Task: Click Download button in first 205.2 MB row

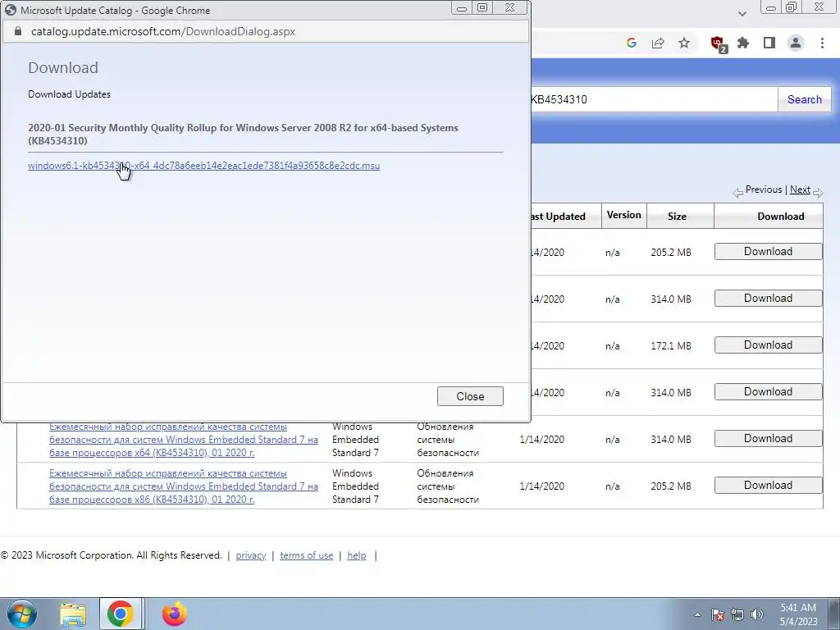Action: pos(768,252)
